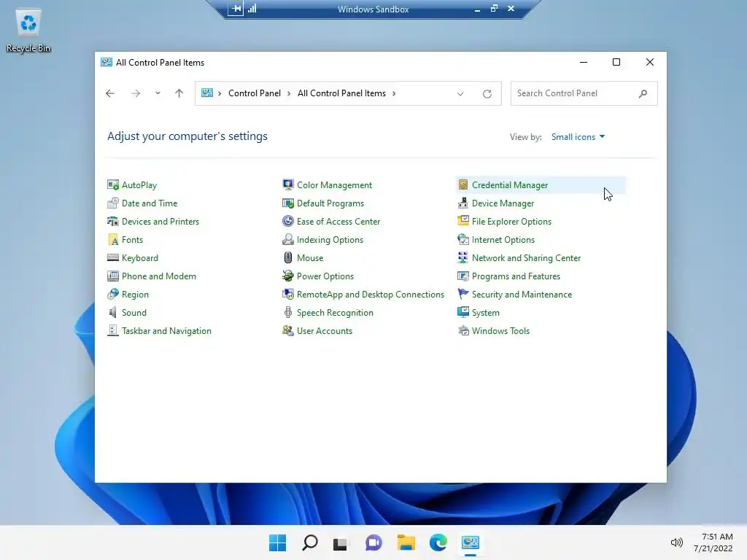Refresh the Control Panel view
747x560 pixels.
pyautogui.click(x=487, y=94)
